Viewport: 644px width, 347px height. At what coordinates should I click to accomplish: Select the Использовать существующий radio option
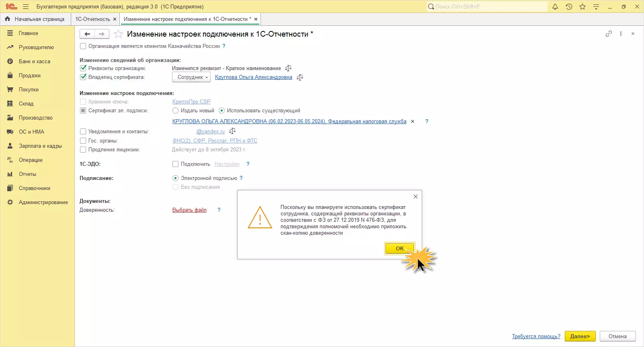[x=222, y=110]
